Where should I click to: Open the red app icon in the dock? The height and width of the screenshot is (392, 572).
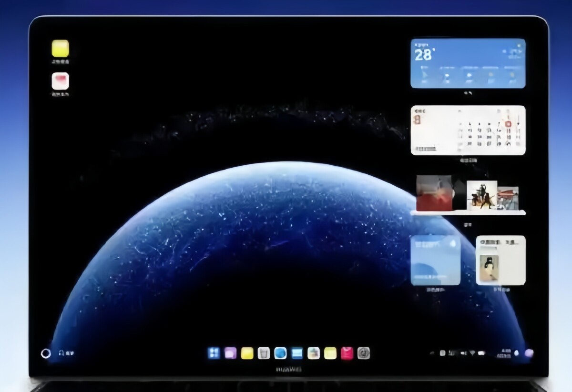coord(347,353)
